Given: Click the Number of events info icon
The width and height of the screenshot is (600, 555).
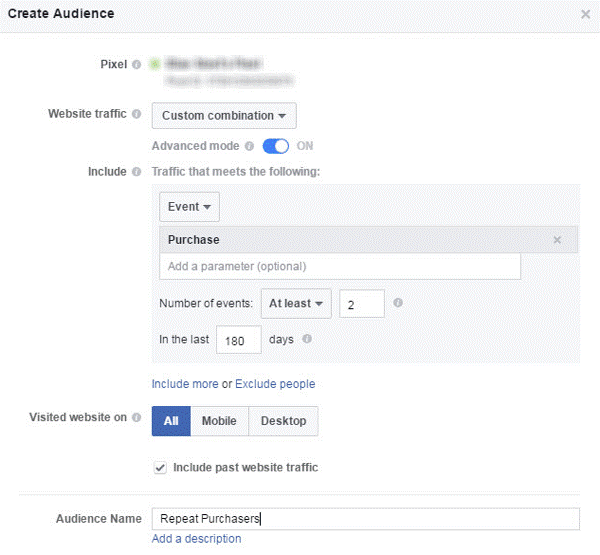Looking at the screenshot, I should [x=398, y=303].
